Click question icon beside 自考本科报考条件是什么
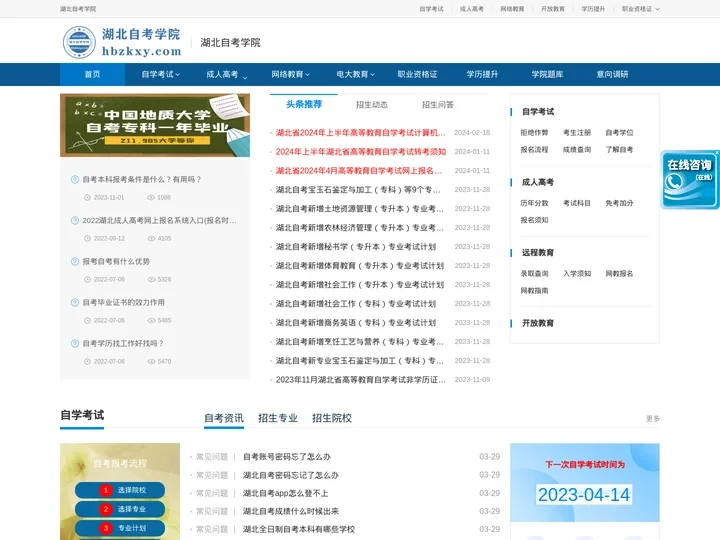The image size is (720, 540). (x=75, y=180)
